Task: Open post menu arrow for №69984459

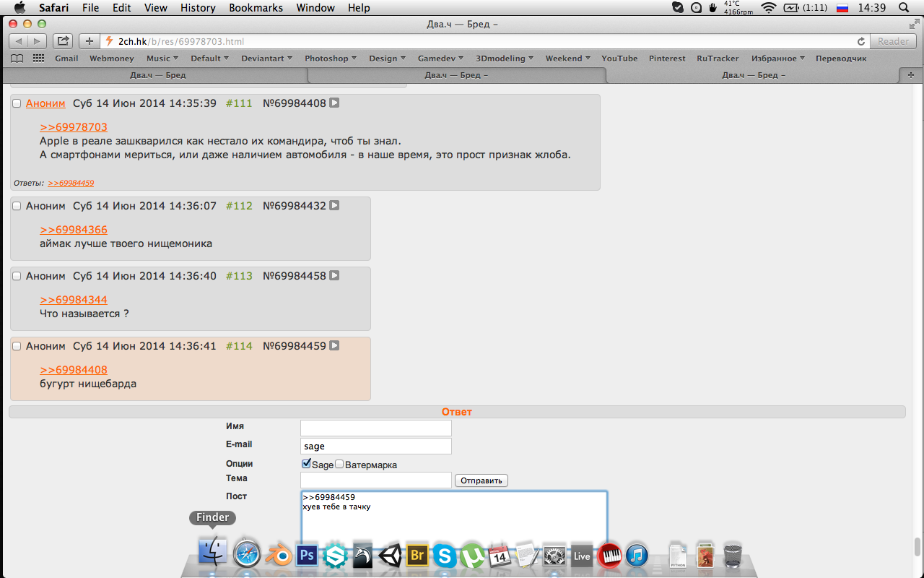Action: pos(334,346)
